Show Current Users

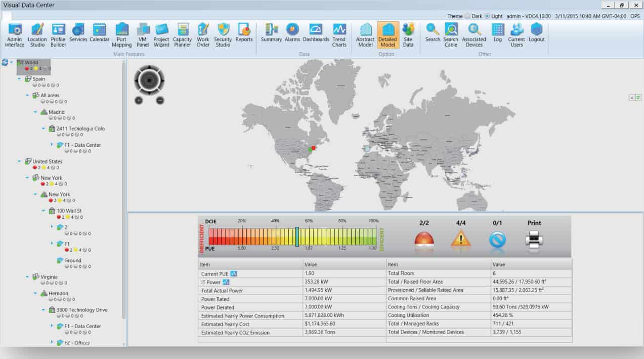click(517, 35)
